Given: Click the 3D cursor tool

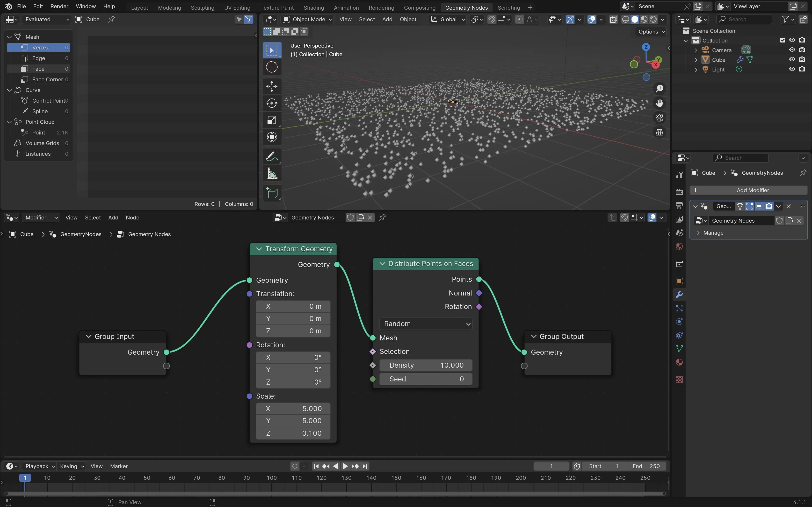Looking at the screenshot, I should click(x=271, y=67).
